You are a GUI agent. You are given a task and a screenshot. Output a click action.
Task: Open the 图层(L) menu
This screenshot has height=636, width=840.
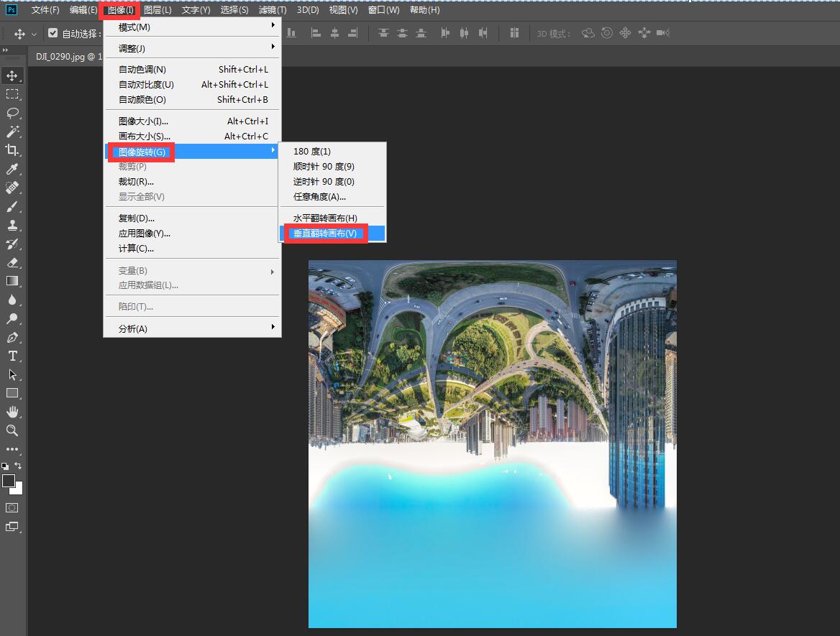[157, 9]
